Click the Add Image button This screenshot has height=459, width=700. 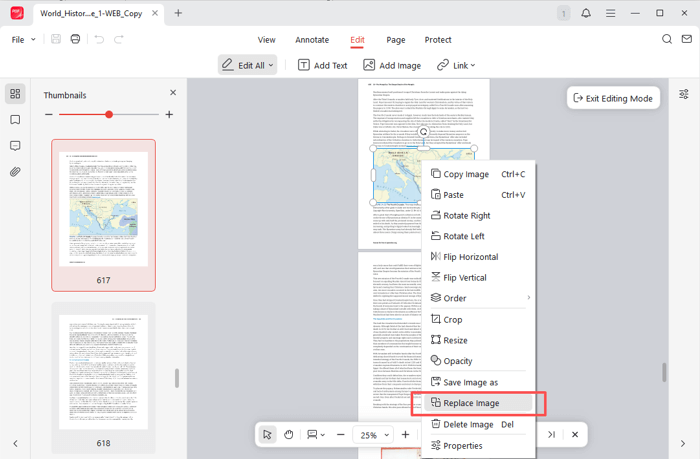point(392,65)
